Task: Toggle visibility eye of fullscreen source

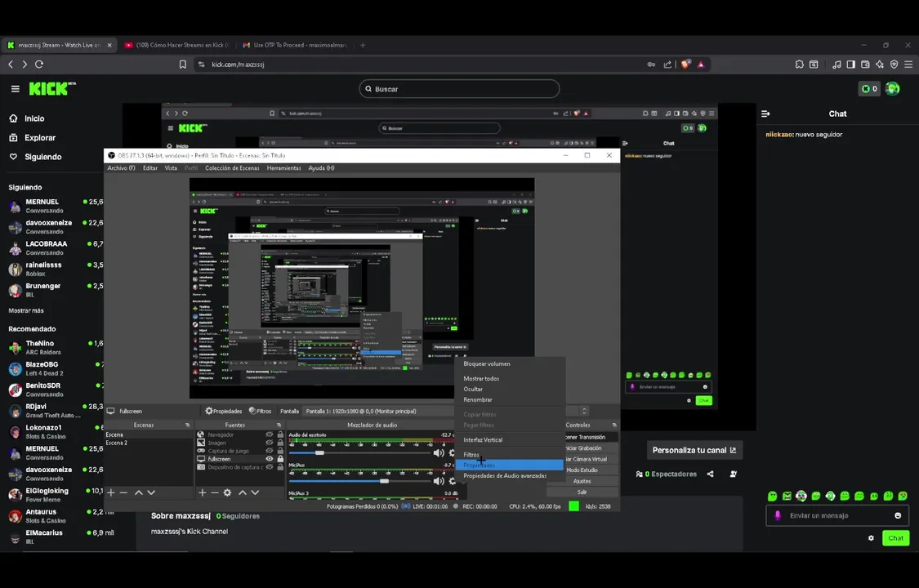Action: click(270, 459)
